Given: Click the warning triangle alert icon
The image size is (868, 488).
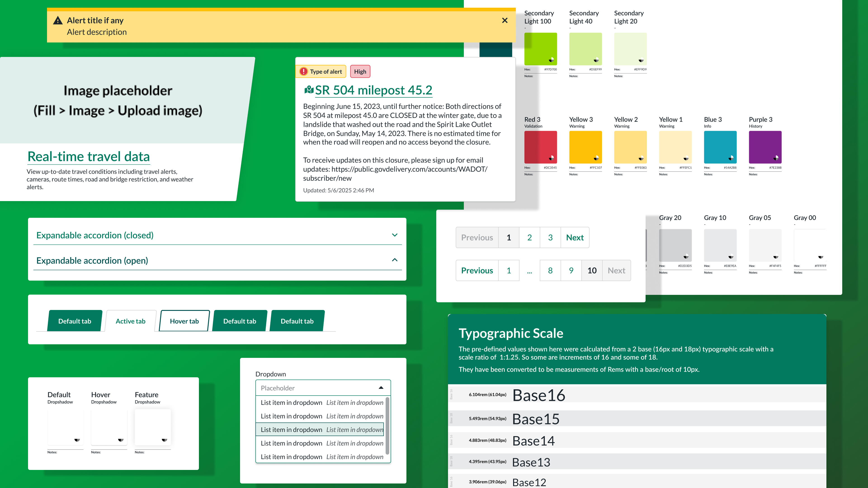Looking at the screenshot, I should tap(58, 21).
